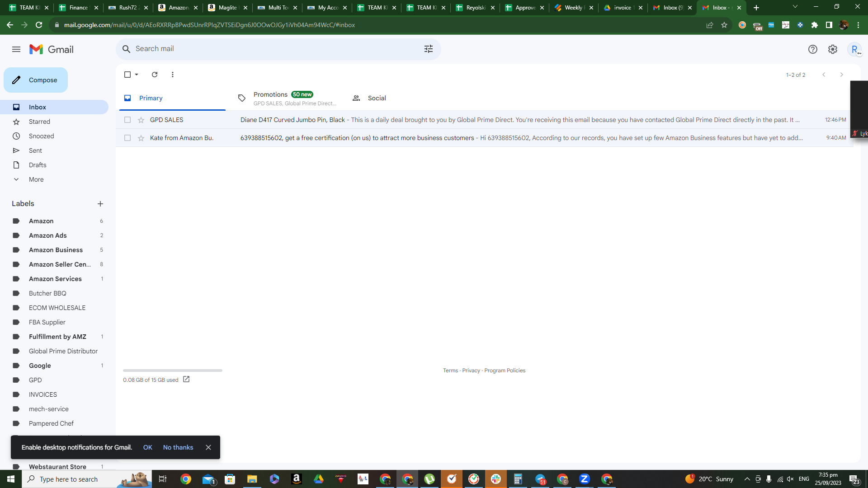Star the GPD SALES email
Viewport: 868px width, 488px height.
(x=141, y=120)
